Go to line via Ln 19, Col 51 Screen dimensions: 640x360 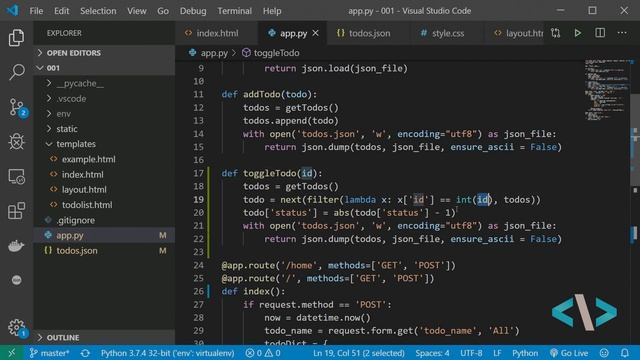click(359, 353)
